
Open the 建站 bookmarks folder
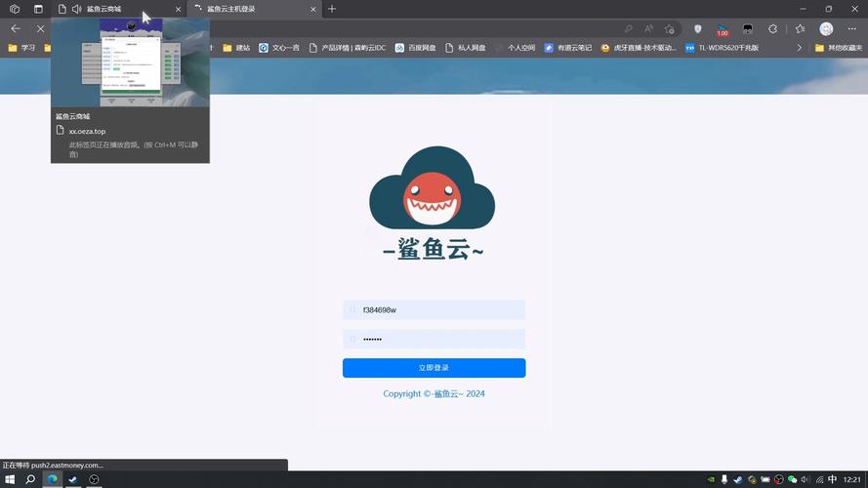[x=236, y=48]
